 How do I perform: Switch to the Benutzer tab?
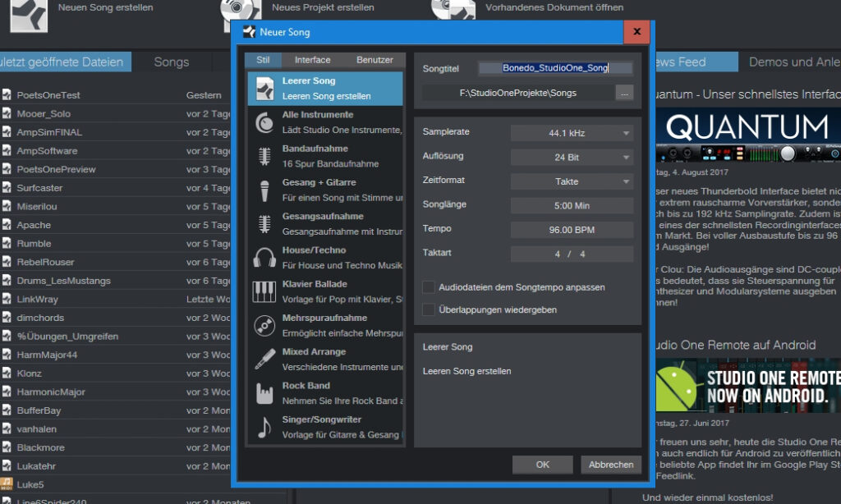click(x=375, y=60)
